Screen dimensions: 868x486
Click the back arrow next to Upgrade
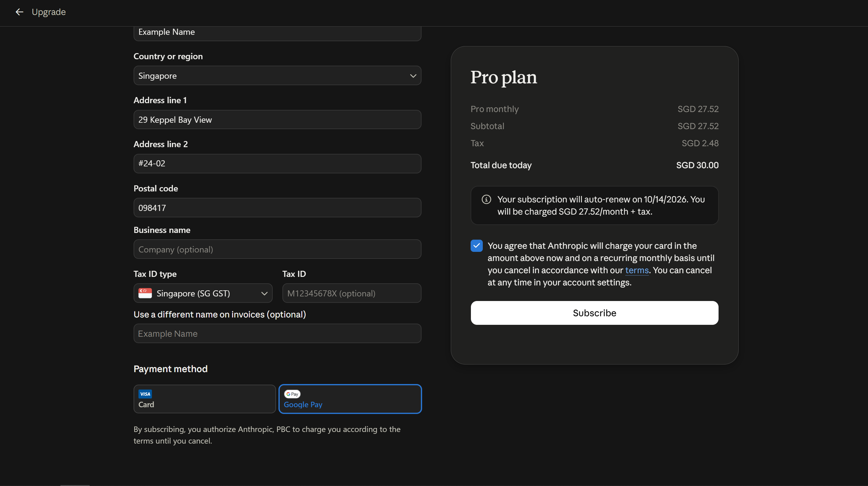[x=19, y=12]
